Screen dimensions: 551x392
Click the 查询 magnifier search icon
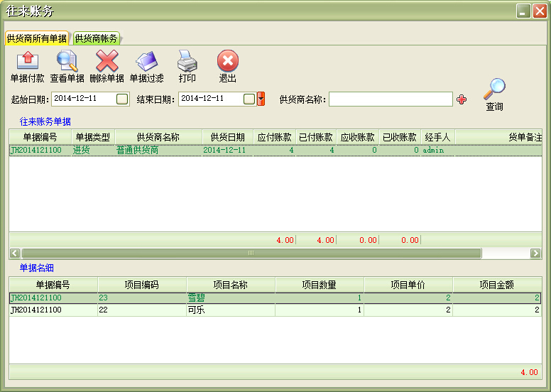(494, 90)
